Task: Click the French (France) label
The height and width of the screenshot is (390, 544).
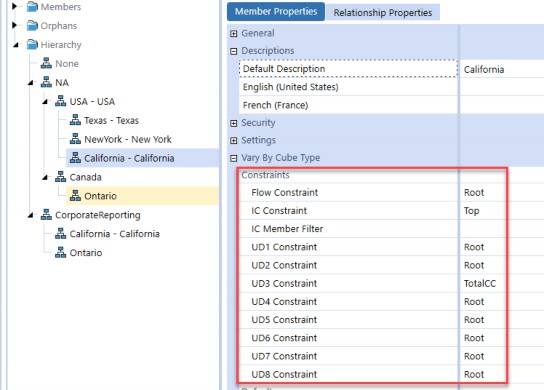Action: tap(275, 105)
